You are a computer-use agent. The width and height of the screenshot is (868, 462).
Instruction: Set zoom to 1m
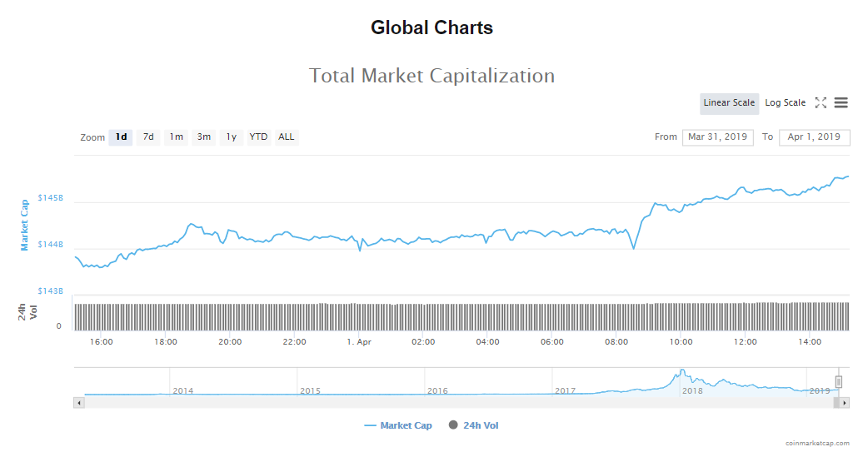click(176, 137)
